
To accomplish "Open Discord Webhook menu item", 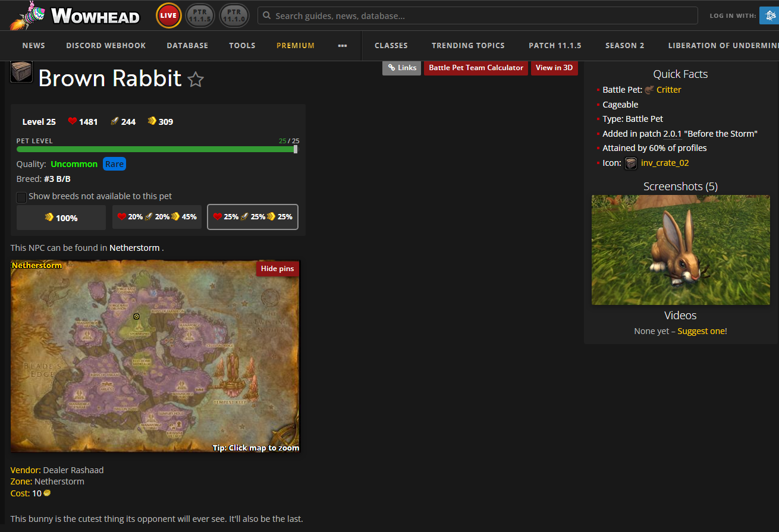I will [106, 46].
